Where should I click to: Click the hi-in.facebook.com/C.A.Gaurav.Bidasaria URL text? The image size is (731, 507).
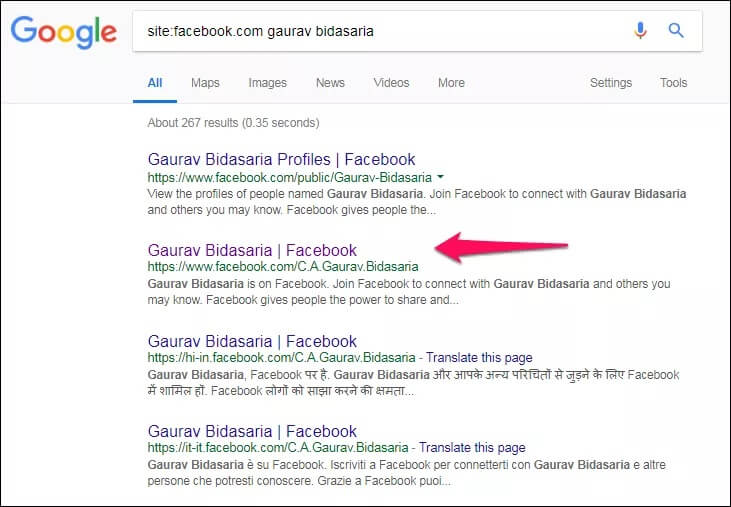281,358
